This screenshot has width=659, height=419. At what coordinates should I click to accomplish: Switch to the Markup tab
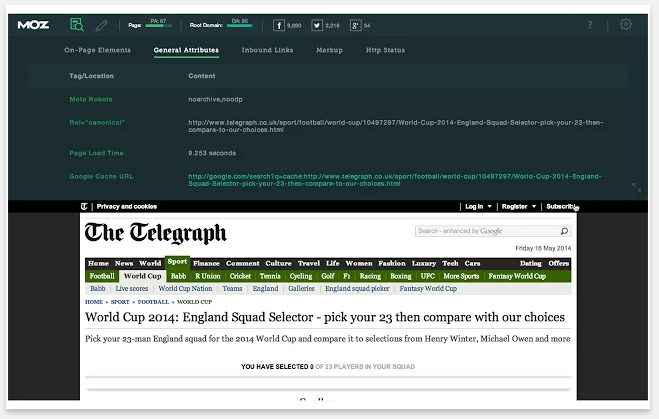330,50
